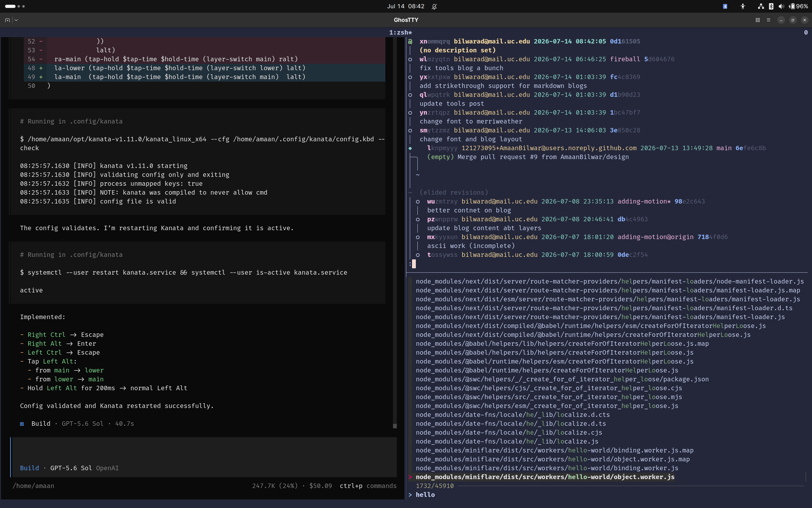
Task: Click removed diff line 54 ra-main
Action: pos(204,59)
